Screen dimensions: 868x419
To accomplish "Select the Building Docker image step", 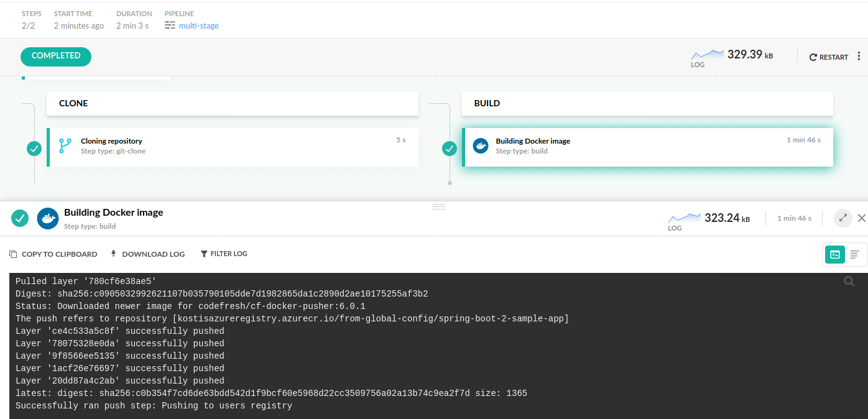I will tap(647, 147).
